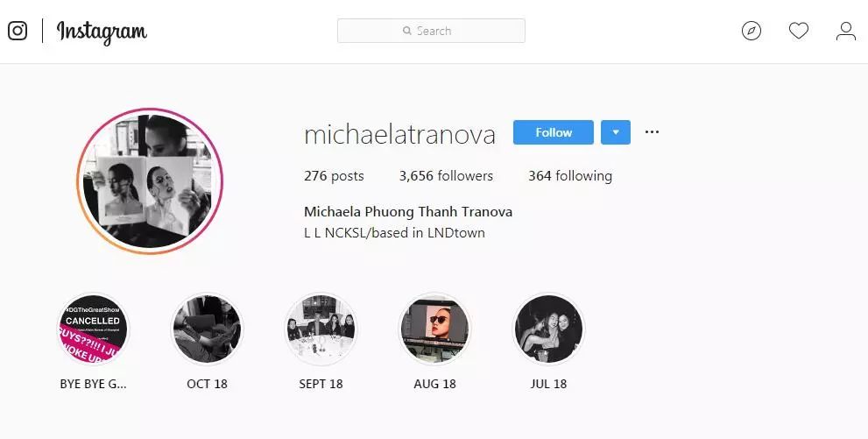The image size is (868, 439).
Task: Open the AUG 18 story highlight
Action: click(x=434, y=329)
